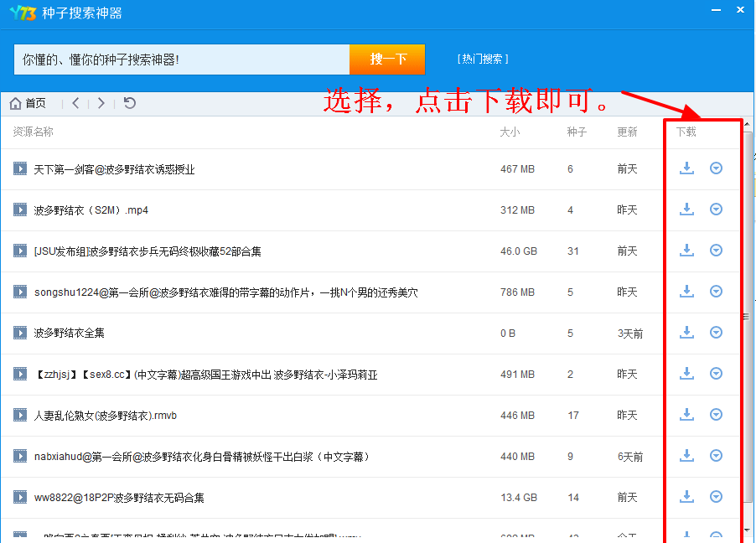The width and height of the screenshot is (756, 543).
Task: Download the 46.0 GB resource
Action: point(686,251)
